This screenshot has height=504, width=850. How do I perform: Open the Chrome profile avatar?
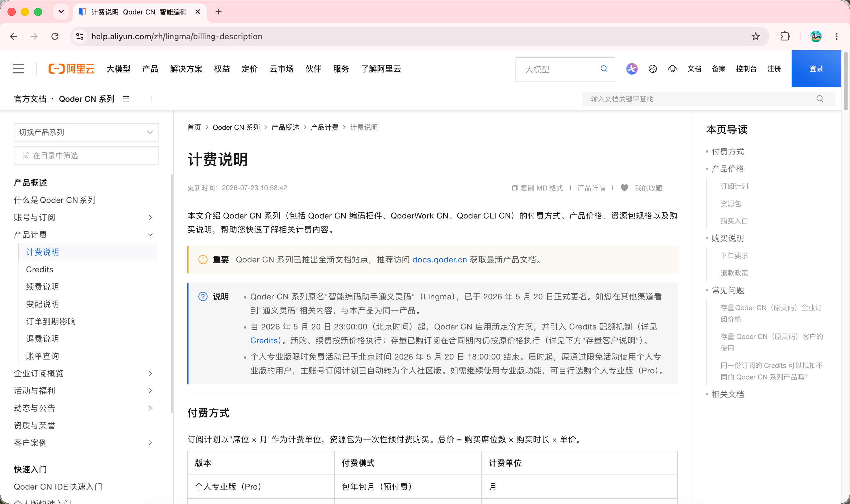[x=816, y=36]
